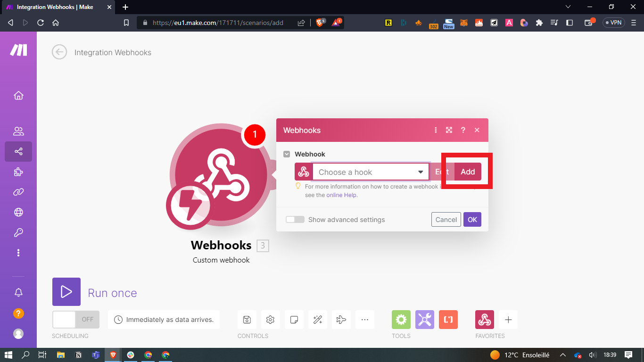Expand the more controls ellipsis button

coord(364,320)
